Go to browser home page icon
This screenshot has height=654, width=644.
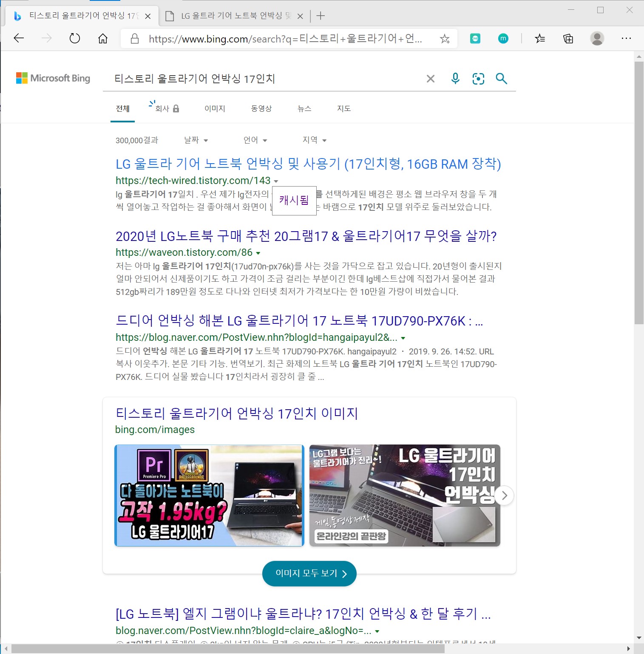tap(103, 39)
